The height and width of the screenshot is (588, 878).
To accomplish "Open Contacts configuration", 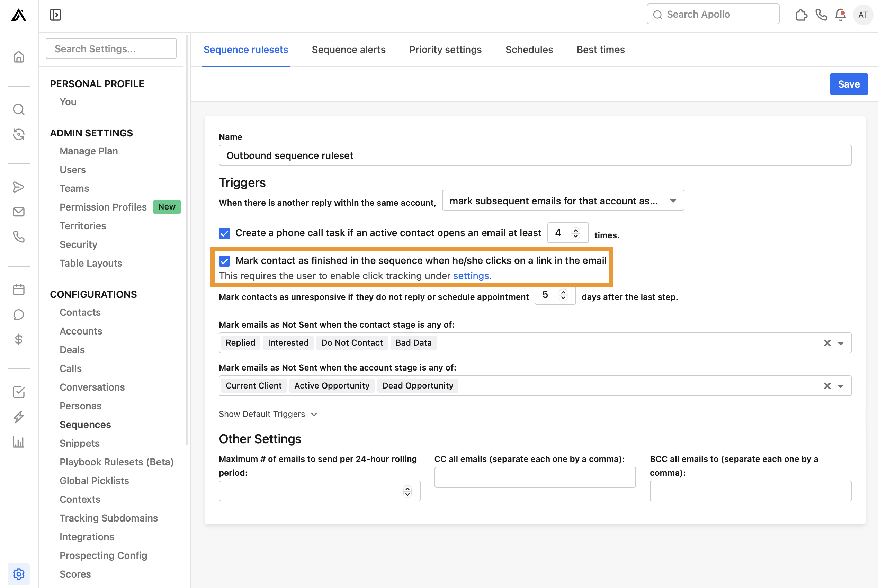I will click(x=80, y=312).
